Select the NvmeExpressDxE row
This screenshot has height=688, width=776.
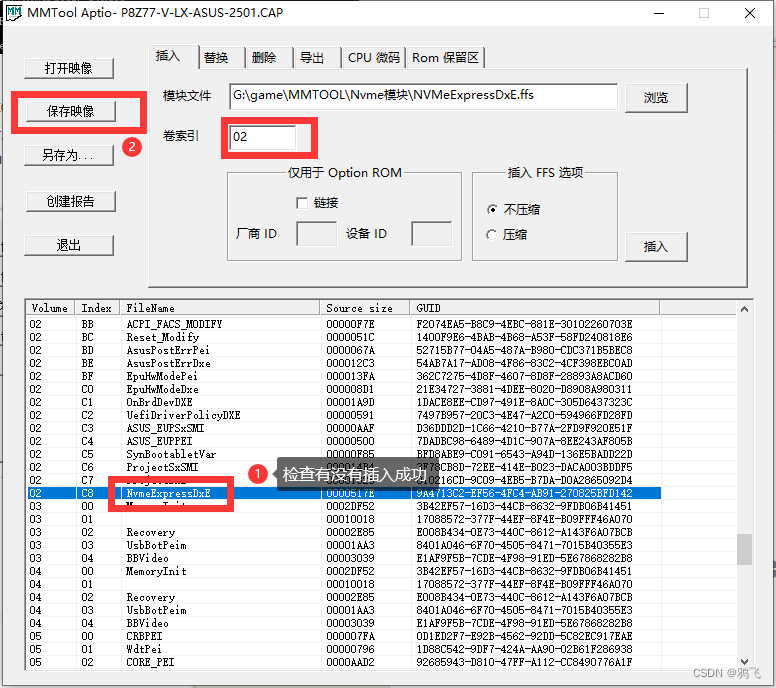(343, 493)
